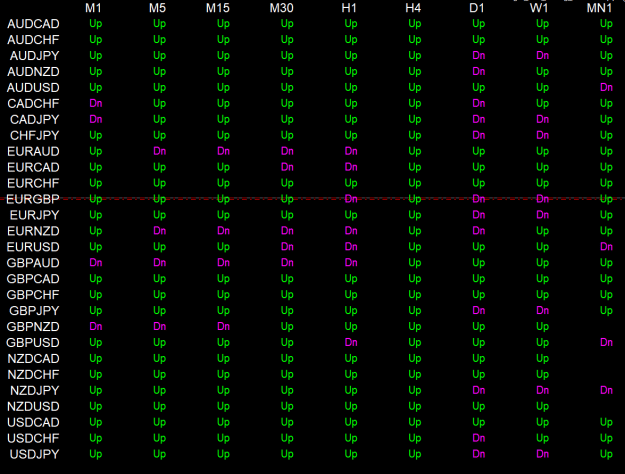Click NZDUSD's Up value under W1
The image size is (625, 474).
[542, 406]
